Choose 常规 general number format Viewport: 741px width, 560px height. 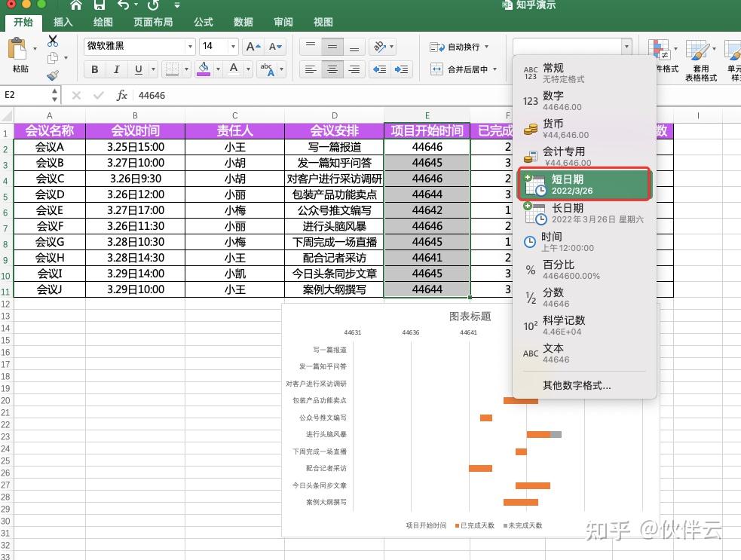coord(584,72)
